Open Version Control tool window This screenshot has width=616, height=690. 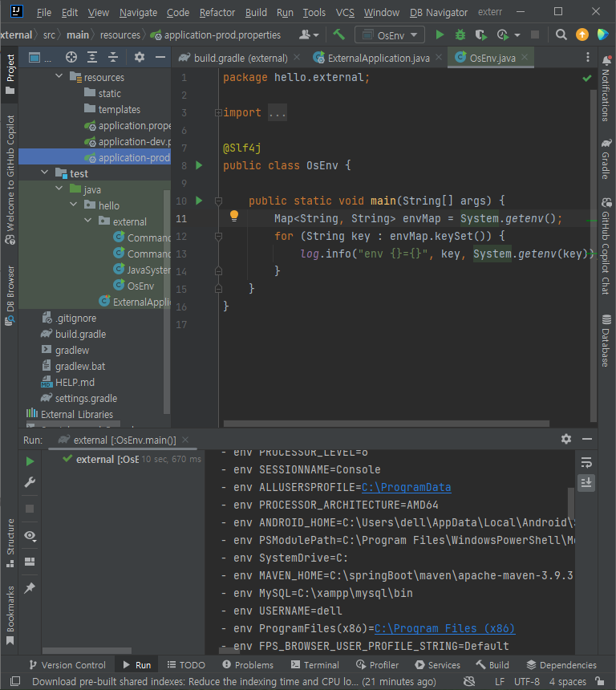point(67,664)
